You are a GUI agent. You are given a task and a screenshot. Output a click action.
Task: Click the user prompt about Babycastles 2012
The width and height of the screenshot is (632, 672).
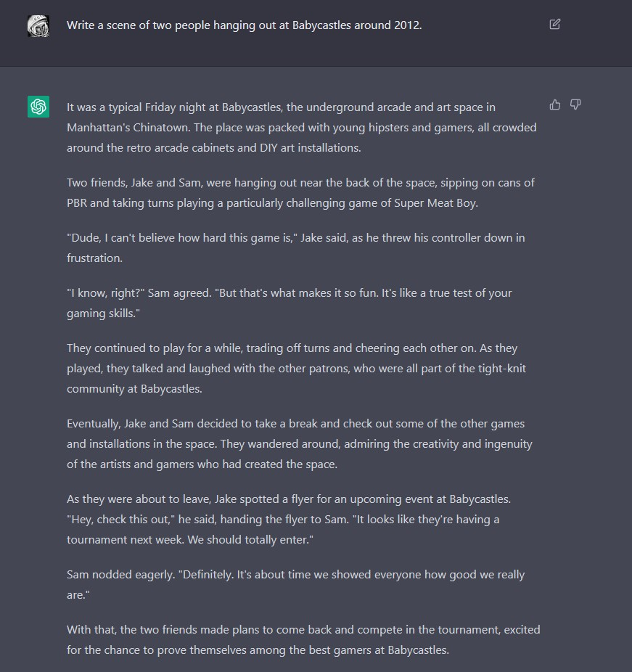(x=244, y=25)
